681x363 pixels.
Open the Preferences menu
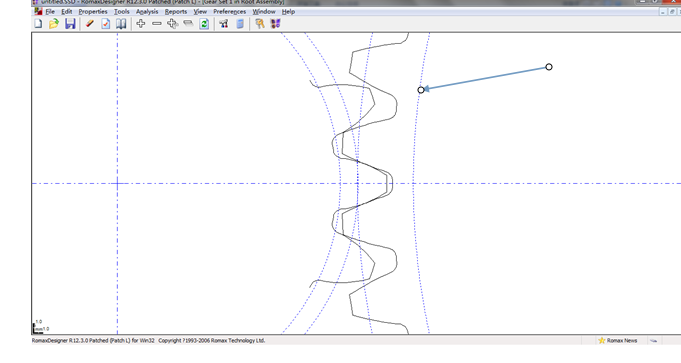(229, 12)
